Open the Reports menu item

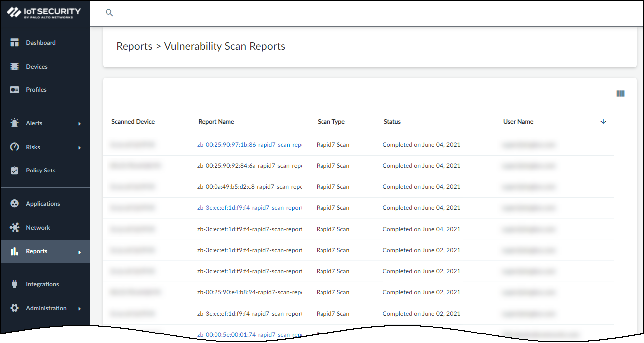click(37, 252)
